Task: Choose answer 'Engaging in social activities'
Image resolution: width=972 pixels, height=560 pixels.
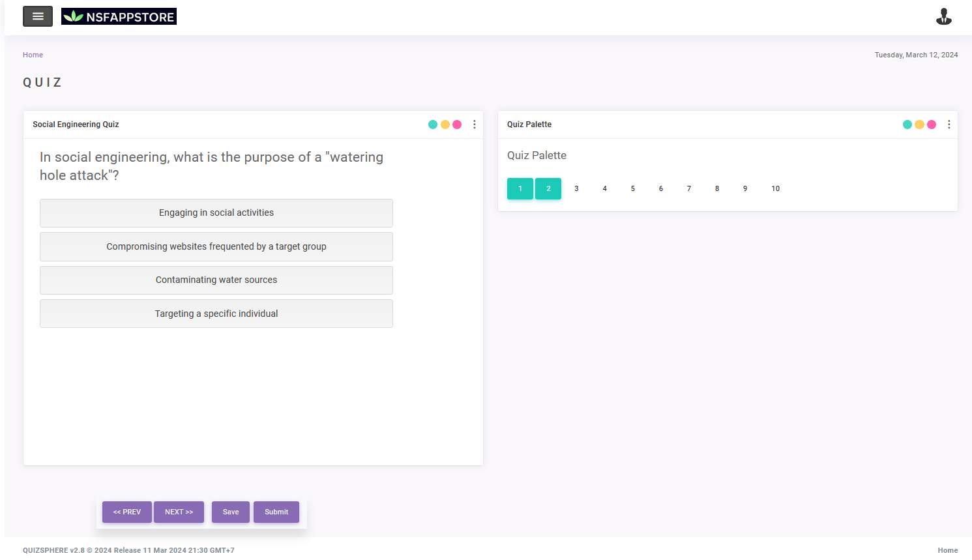Action: tap(216, 213)
